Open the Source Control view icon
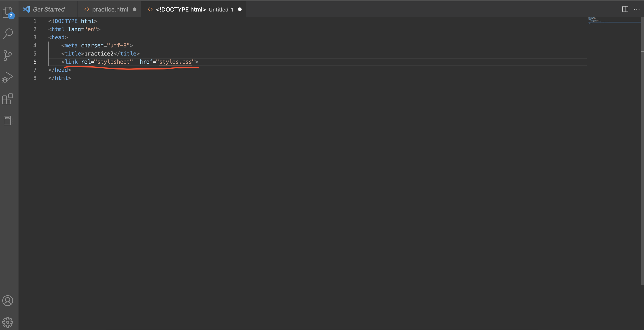The image size is (644, 330). (x=8, y=56)
